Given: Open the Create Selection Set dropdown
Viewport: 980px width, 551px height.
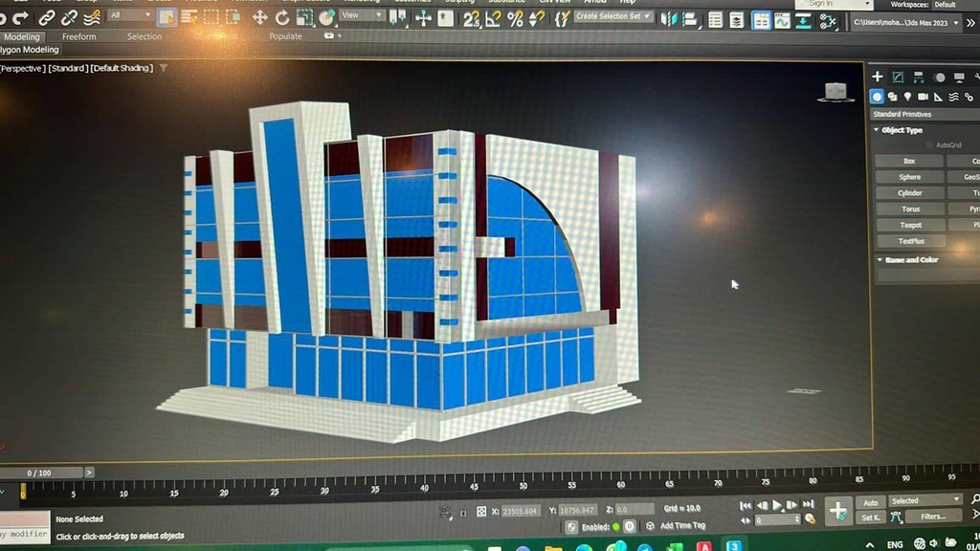Looking at the screenshot, I should pos(612,16).
